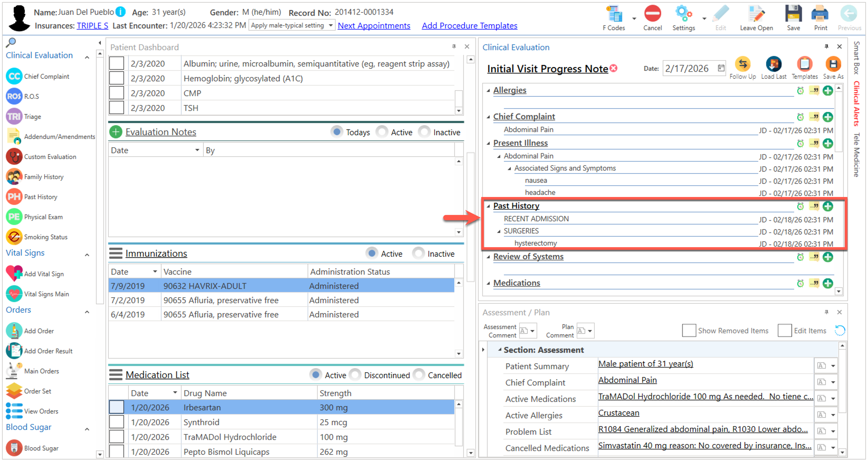This screenshot has height=460, width=868.
Task: Select Inactive radio for Evaluation Notes
Action: (425, 132)
